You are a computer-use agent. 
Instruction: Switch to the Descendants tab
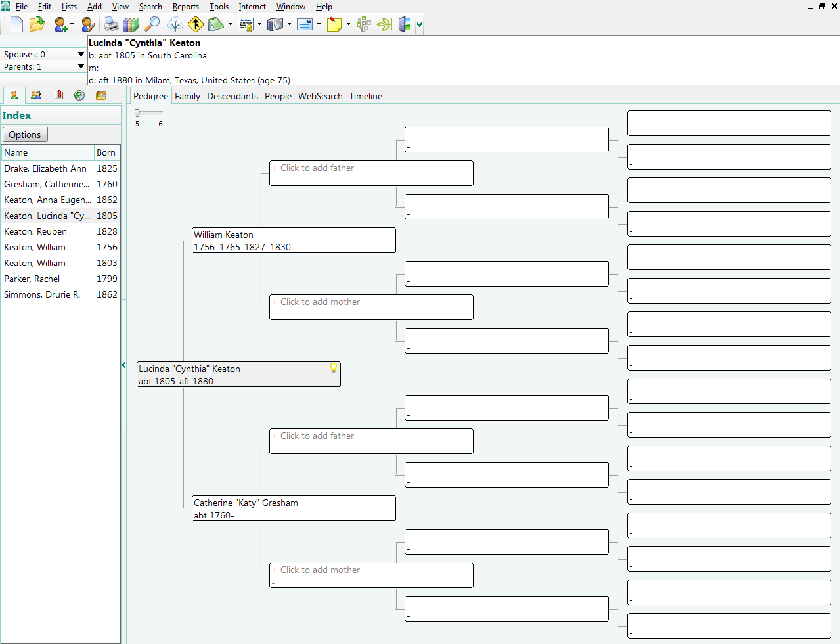click(232, 96)
